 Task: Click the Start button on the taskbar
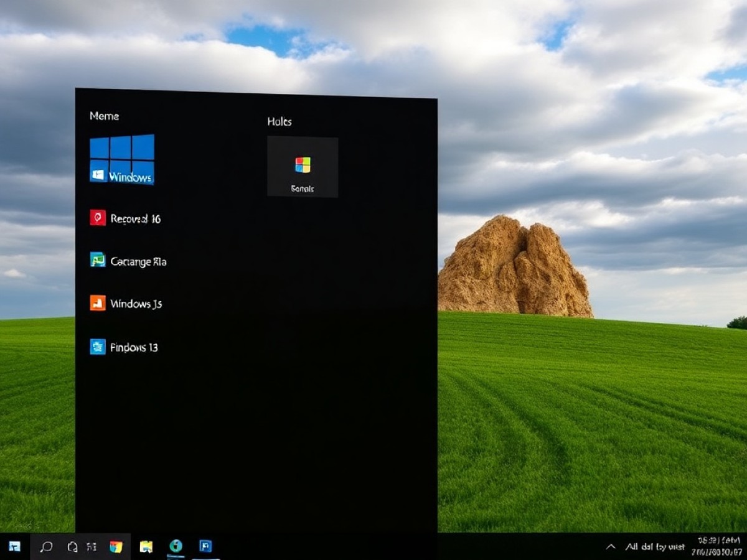pos(14,546)
